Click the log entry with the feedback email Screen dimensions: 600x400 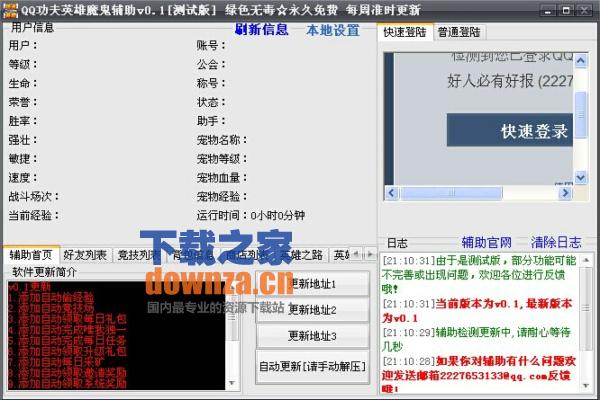[479, 375]
